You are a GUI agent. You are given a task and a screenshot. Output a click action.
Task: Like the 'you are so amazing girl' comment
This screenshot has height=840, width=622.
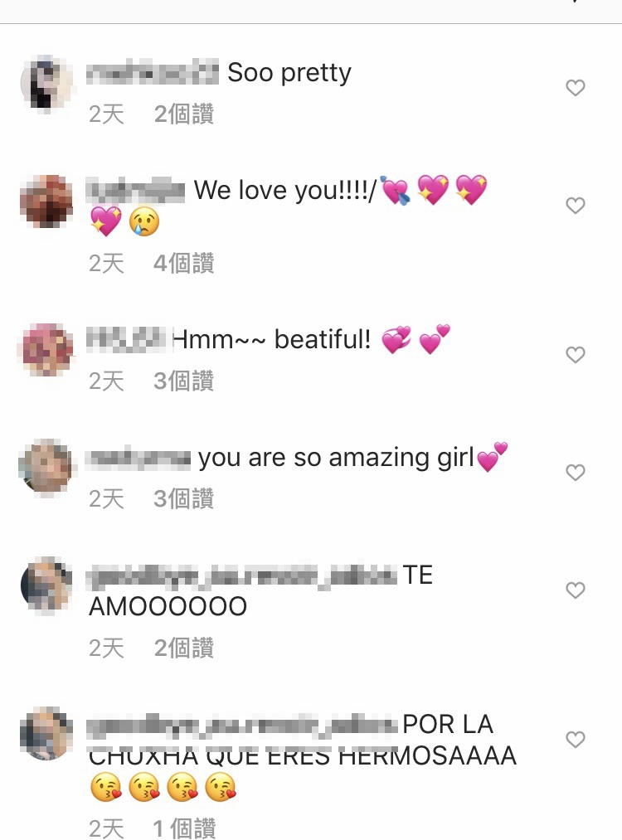click(576, 473)
